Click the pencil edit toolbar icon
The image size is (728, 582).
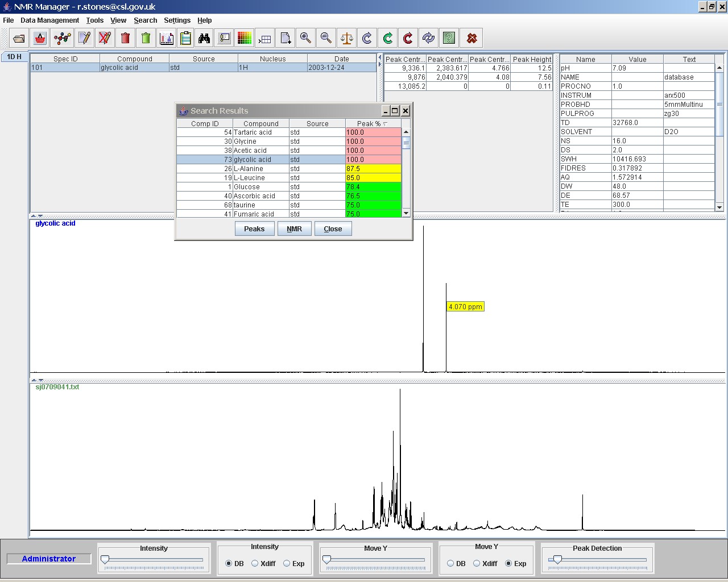[84, 38]
